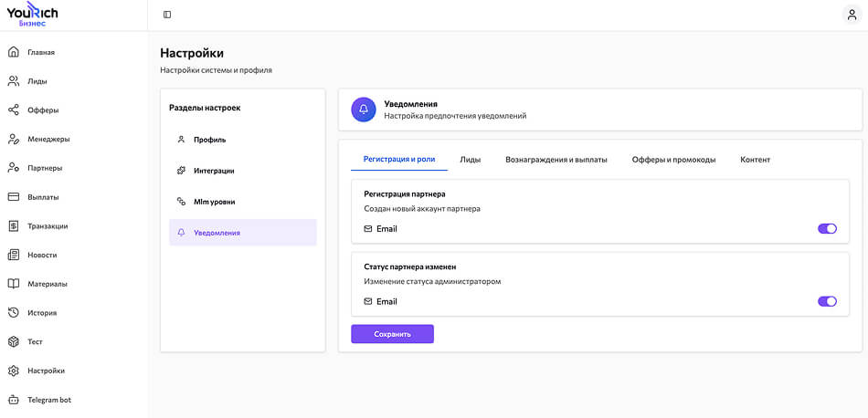Navigate to Менеджеры in the sidebar
The width and height of the screenshot is (868, 418).
(48, 139)
